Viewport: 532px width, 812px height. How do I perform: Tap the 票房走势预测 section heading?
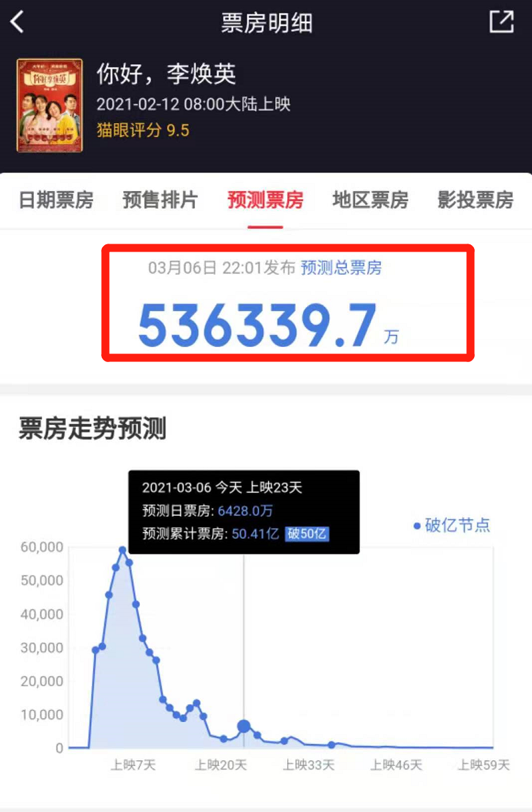click(92, 429)
